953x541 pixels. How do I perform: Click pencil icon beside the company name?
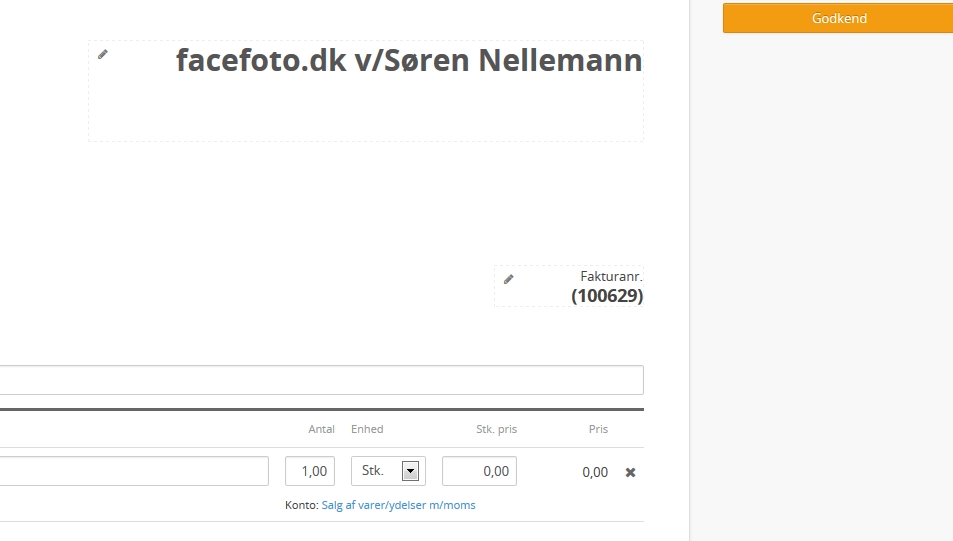click(102, 54)
